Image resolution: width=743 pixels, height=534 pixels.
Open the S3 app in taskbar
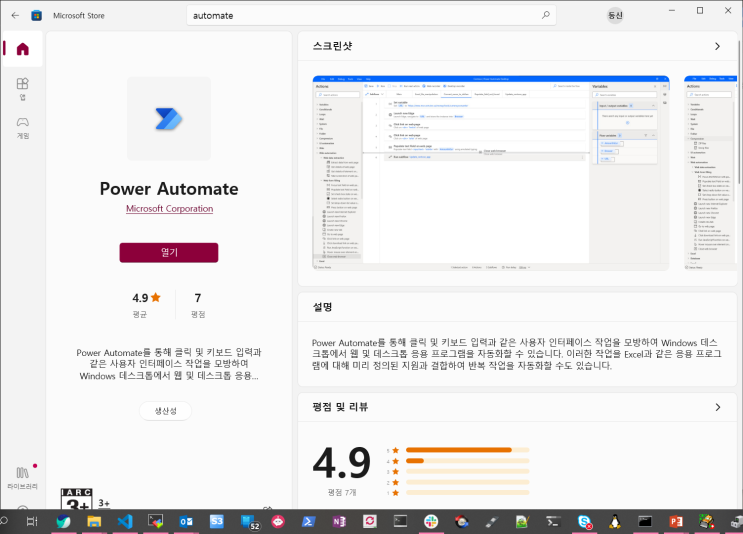tap(217, 522)
